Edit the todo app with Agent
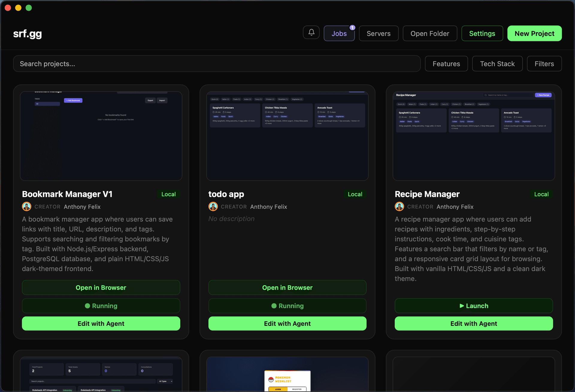Viewport: 575px width, 392px height. [287, 323]
